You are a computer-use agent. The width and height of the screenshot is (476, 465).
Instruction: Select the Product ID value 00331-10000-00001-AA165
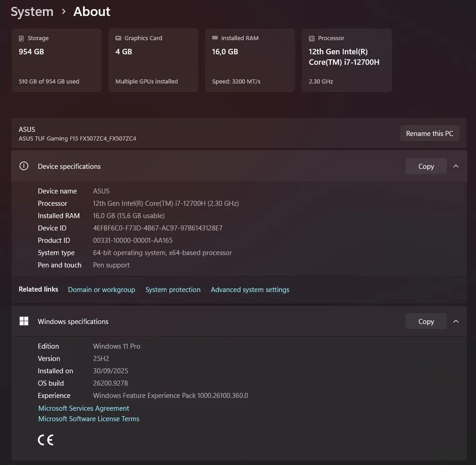[133, 240]
